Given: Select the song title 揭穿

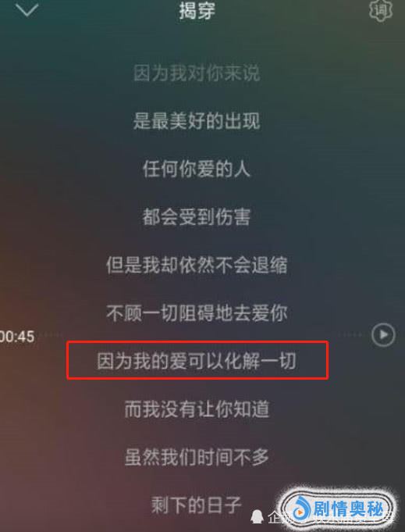Looking at the screenshot, I should tap(197, 10).
